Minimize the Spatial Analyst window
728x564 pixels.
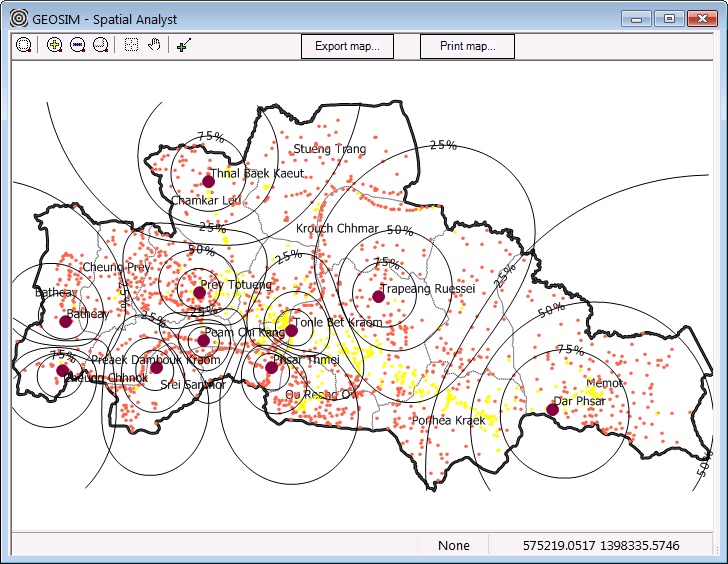coord(636,19)
